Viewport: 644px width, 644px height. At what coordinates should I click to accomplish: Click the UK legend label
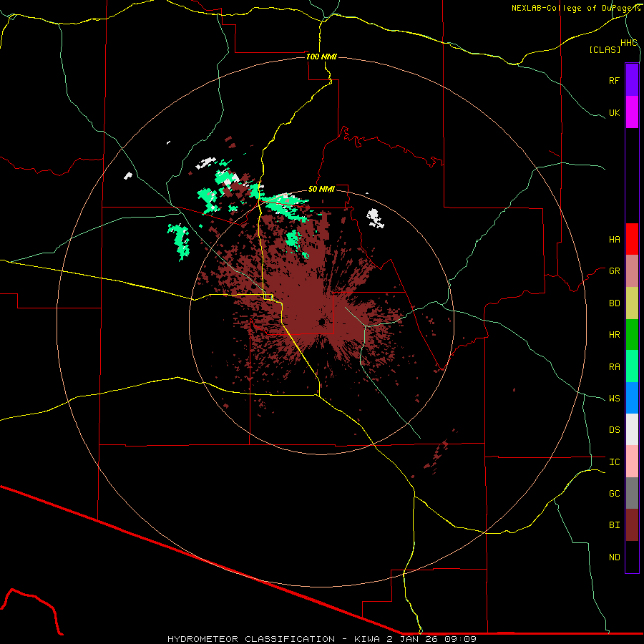click(x=614, y=113)
